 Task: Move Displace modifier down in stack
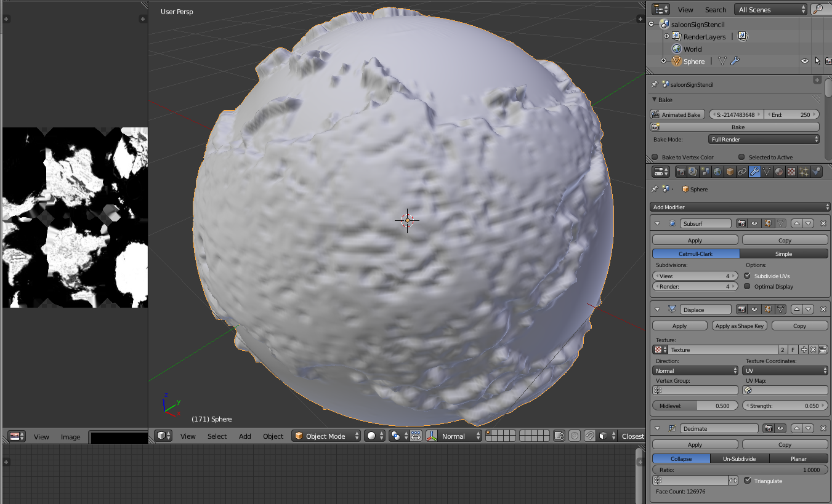809,310
